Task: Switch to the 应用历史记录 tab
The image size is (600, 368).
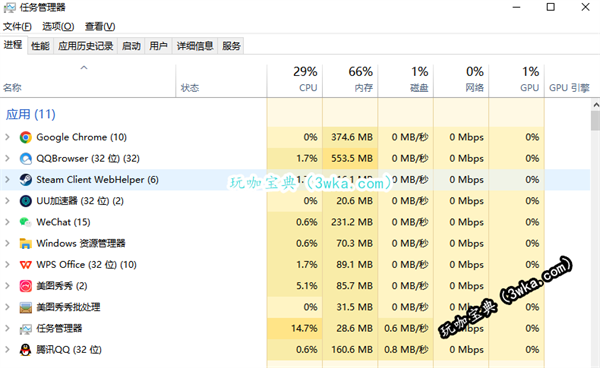Action: tap(86, 46)
